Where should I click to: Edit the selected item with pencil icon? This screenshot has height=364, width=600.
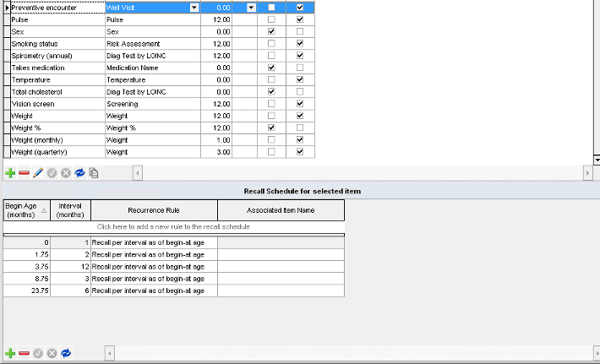click(38, 173)
